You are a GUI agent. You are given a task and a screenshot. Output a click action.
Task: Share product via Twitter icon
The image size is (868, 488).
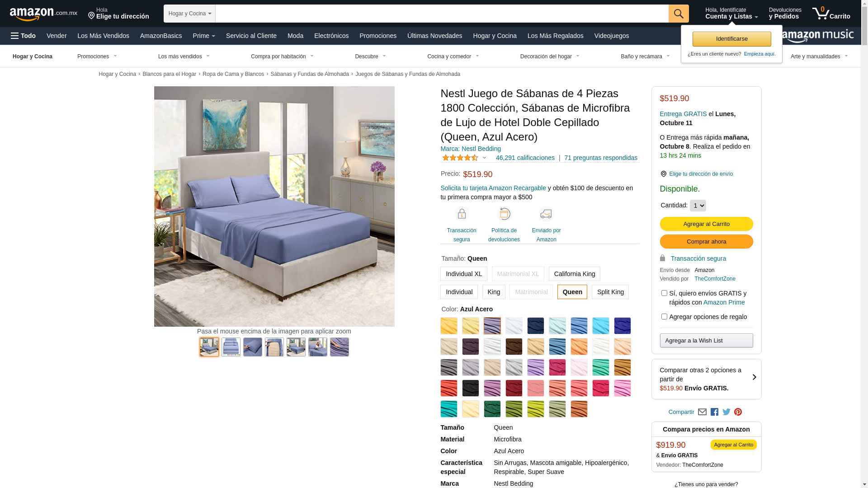(726, 412)
